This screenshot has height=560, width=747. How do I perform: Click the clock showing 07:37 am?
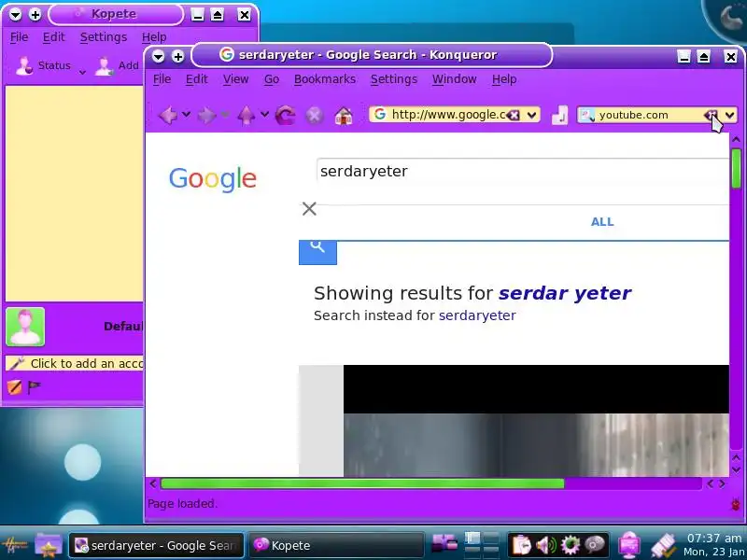[713, 539]
